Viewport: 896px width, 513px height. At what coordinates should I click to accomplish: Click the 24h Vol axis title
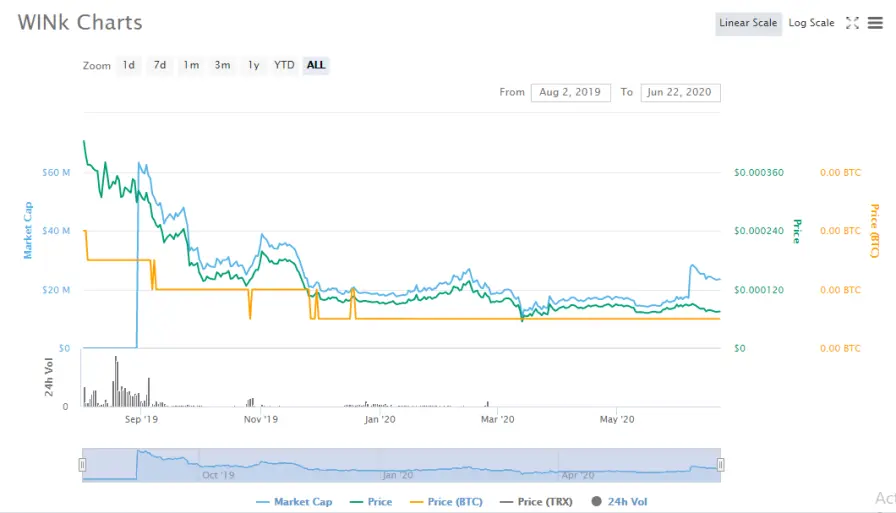pos(49,377)
